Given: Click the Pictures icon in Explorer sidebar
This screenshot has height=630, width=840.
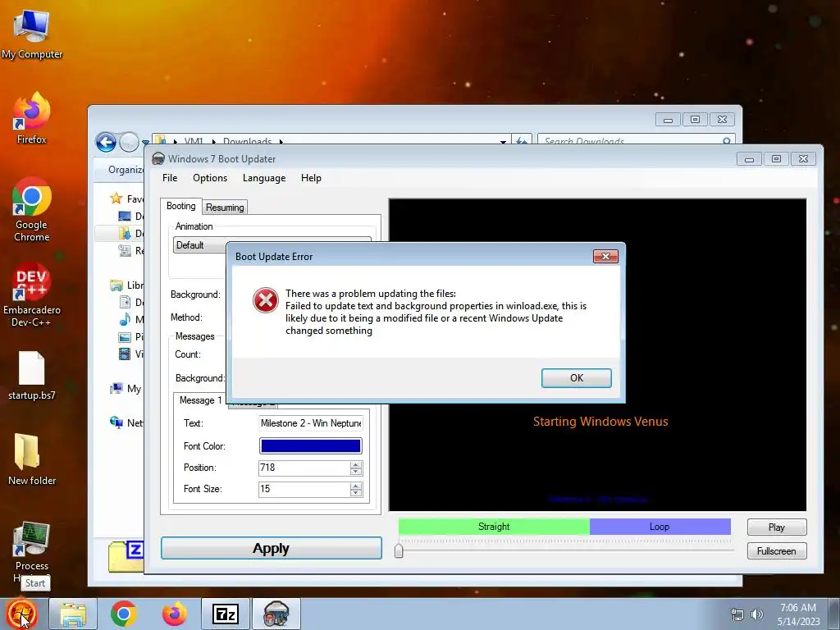Looking at the screenshot, I should coord(125,337).
